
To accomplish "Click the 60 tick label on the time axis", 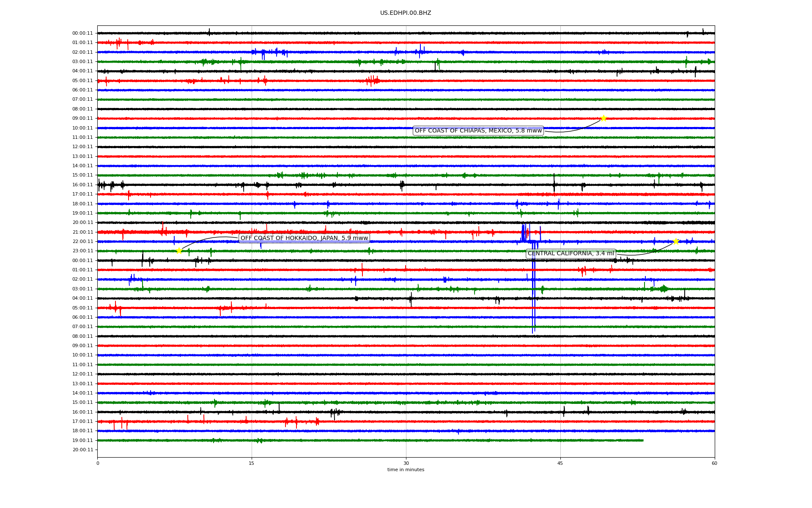I will 714,463.
